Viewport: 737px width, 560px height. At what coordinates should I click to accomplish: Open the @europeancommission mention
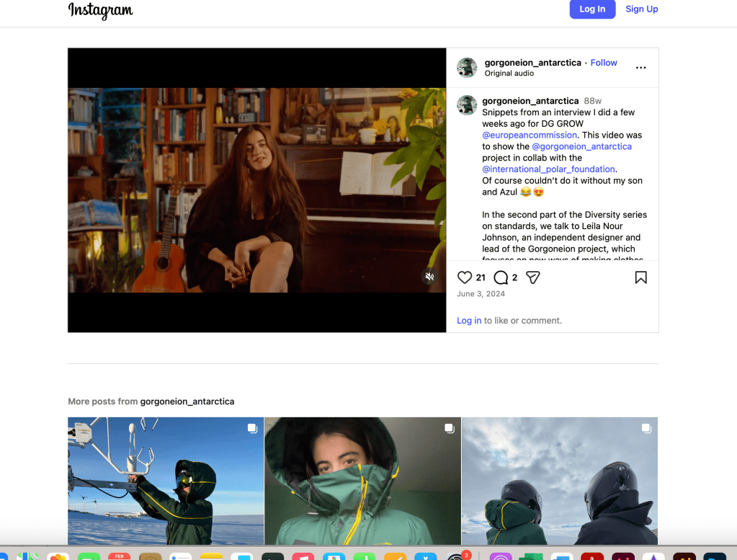pos(530,135)
